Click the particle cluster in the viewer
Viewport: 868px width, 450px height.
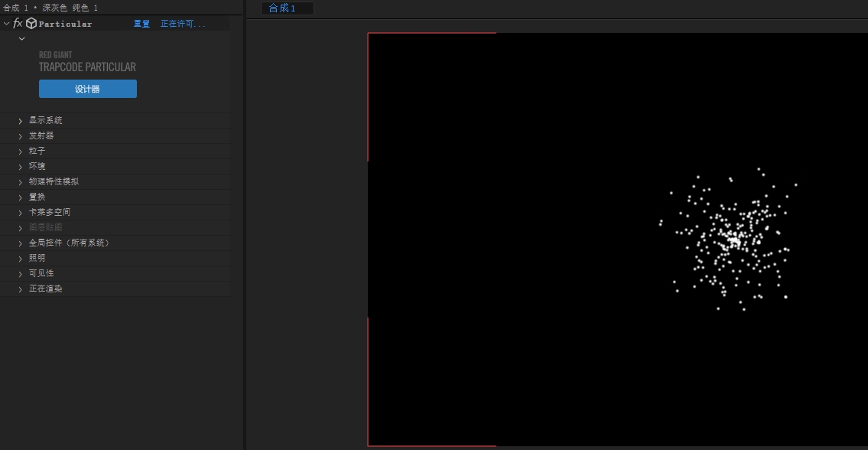(733, 240)
